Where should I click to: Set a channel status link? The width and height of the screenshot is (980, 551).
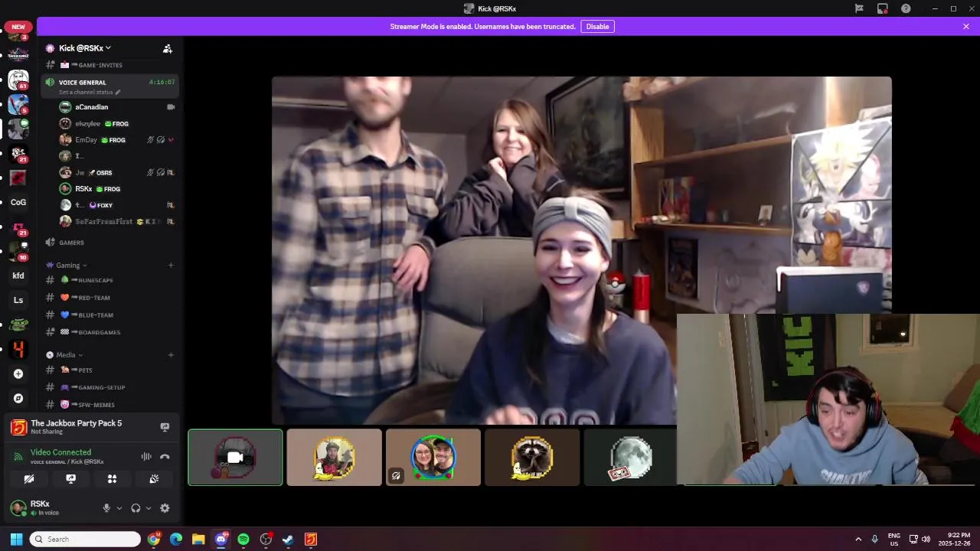90,93
